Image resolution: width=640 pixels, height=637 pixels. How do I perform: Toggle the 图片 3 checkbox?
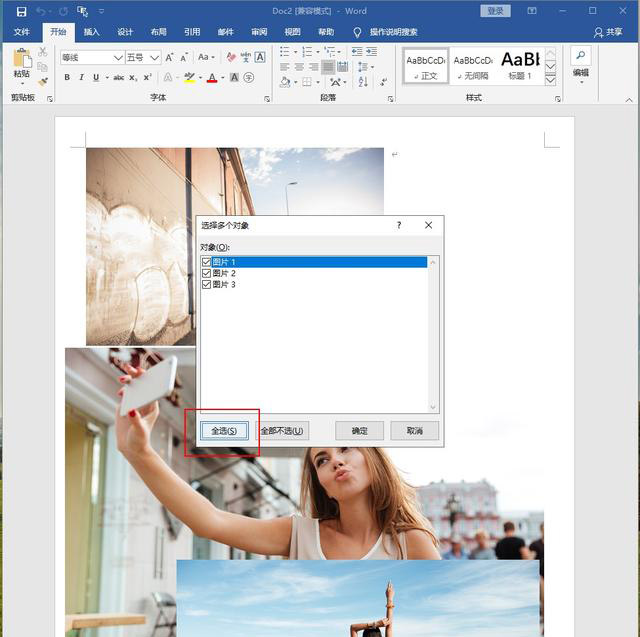click(207, 285)
